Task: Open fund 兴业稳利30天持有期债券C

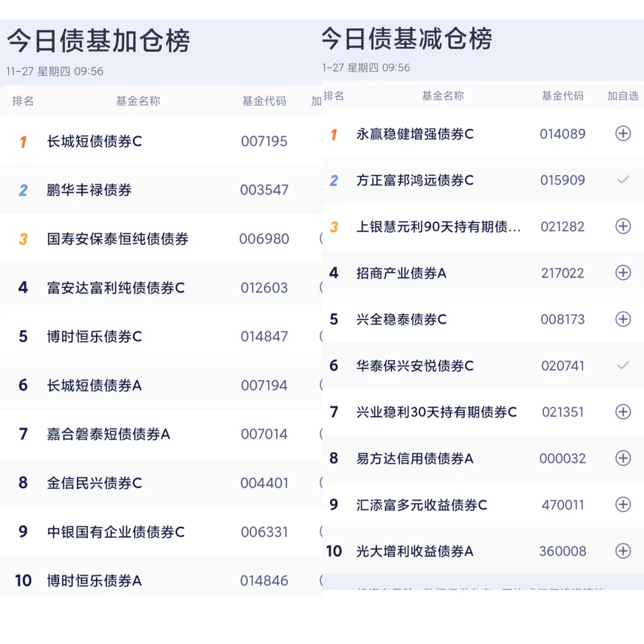Action: (437, 412)
